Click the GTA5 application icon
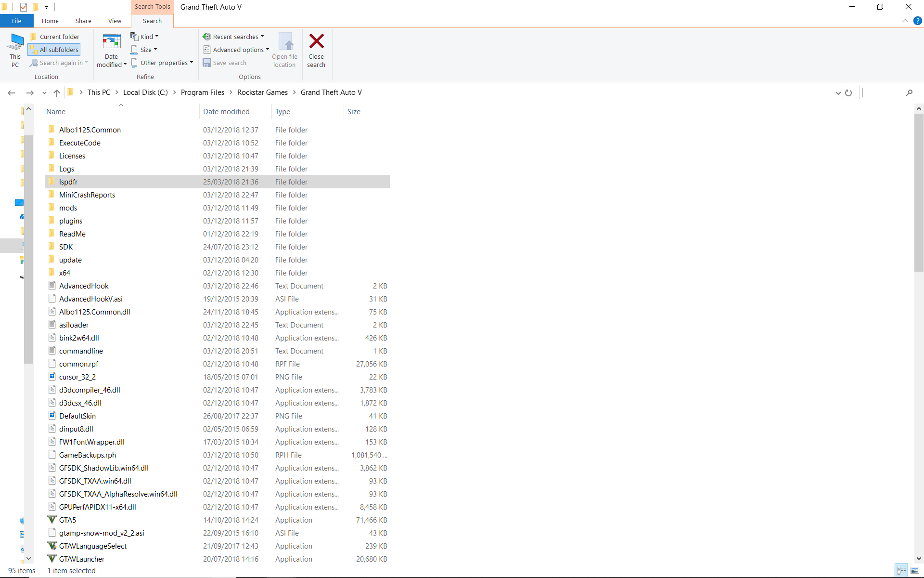 (x=52, y=520)
